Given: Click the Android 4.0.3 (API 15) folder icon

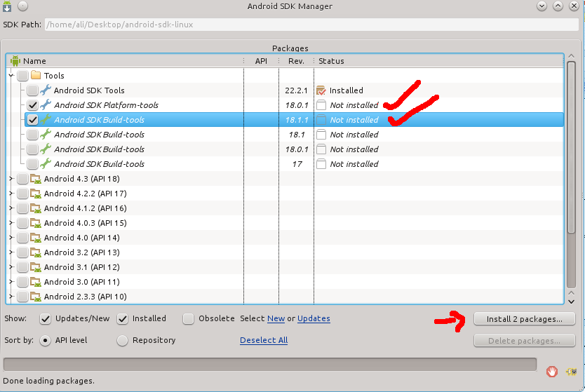Looking at the screenshot, I should click(36, 223).
